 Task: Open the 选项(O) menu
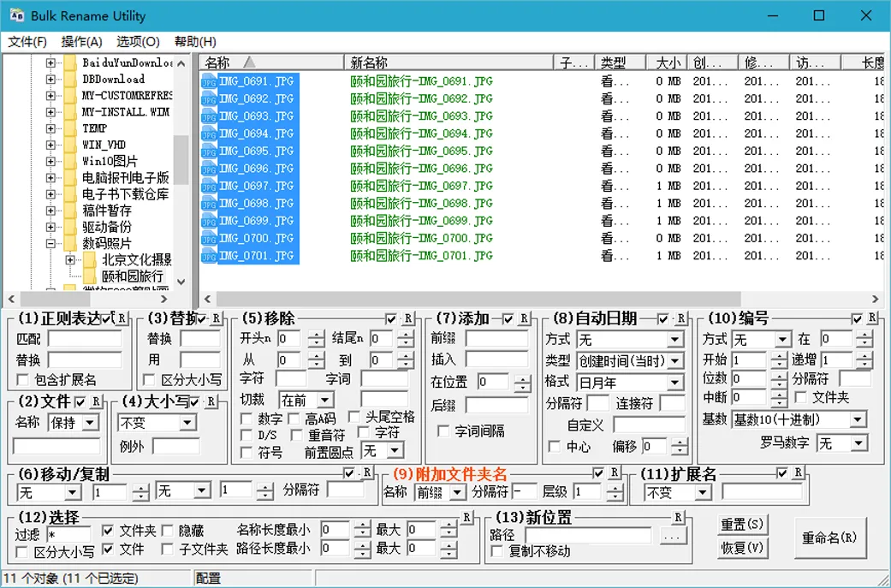point(138,41)
